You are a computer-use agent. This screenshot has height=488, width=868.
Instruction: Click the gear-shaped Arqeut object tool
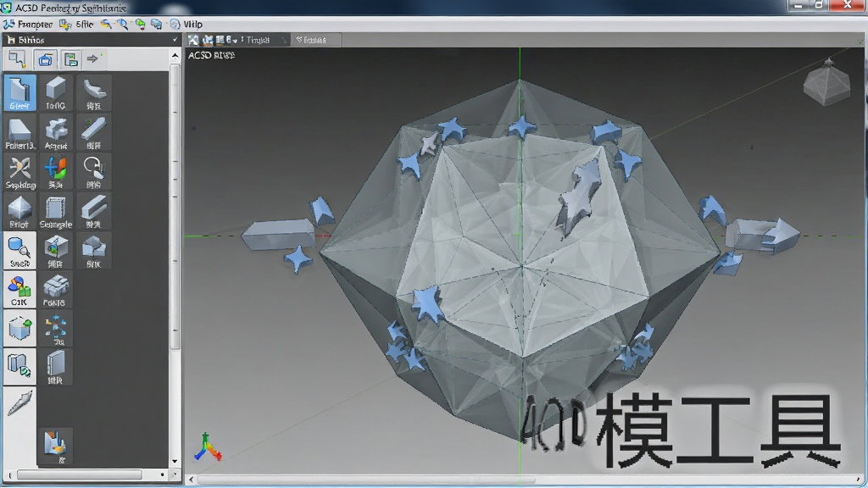(56, 132)
